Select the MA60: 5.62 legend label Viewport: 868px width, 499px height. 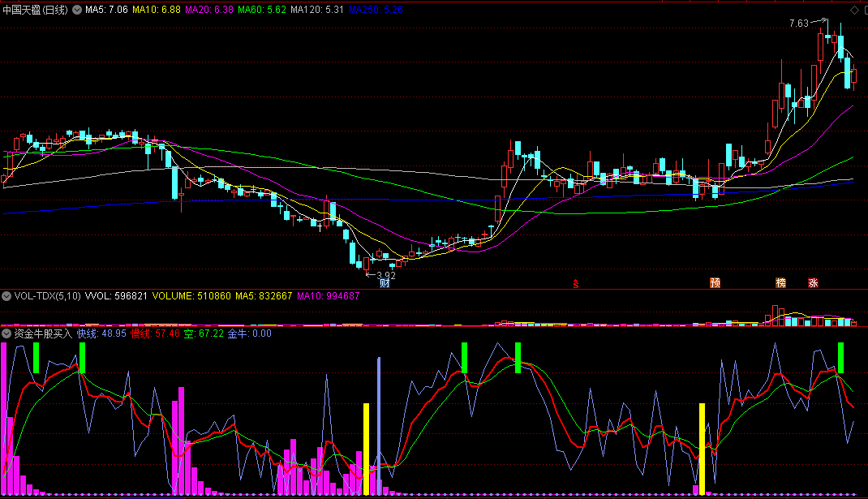pos(262,10)
